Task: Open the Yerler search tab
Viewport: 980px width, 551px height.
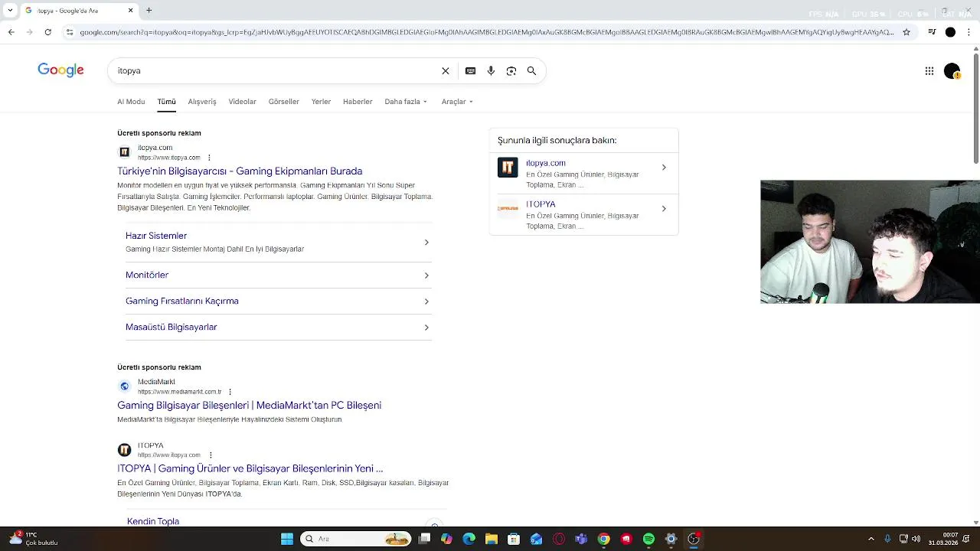Action: point(321,102)
